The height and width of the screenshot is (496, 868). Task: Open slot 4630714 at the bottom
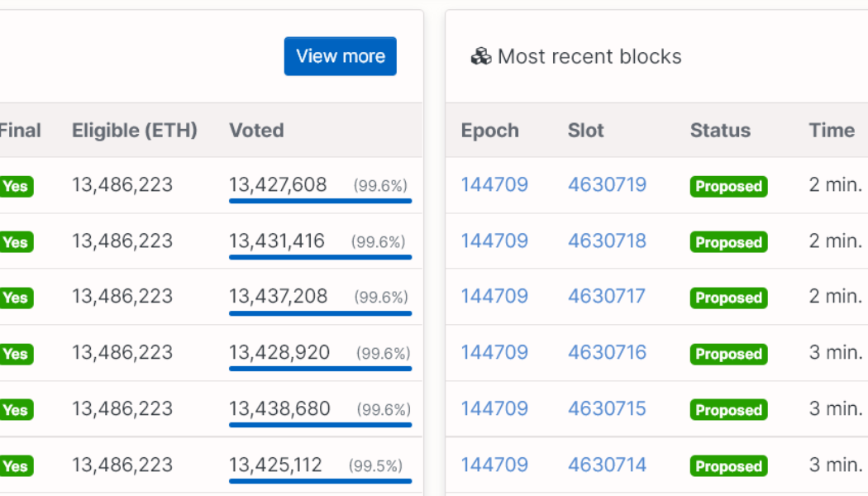click(x=607, y=465)
